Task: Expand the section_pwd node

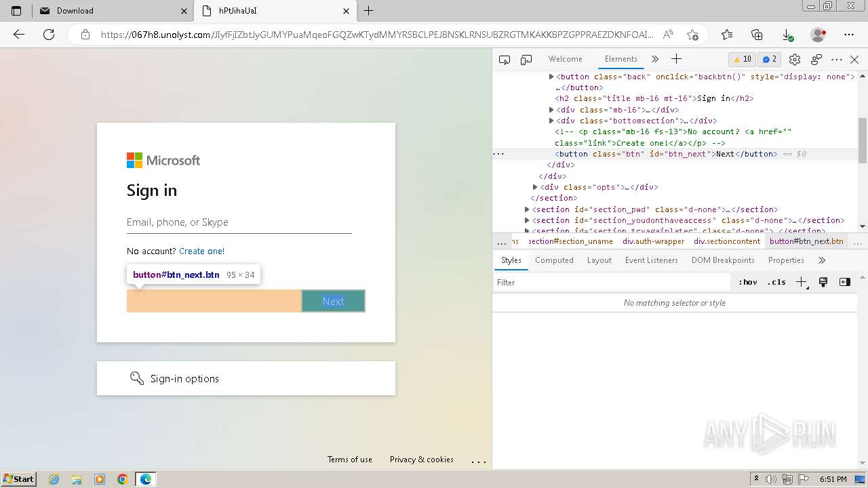Action: click(527, 209)
